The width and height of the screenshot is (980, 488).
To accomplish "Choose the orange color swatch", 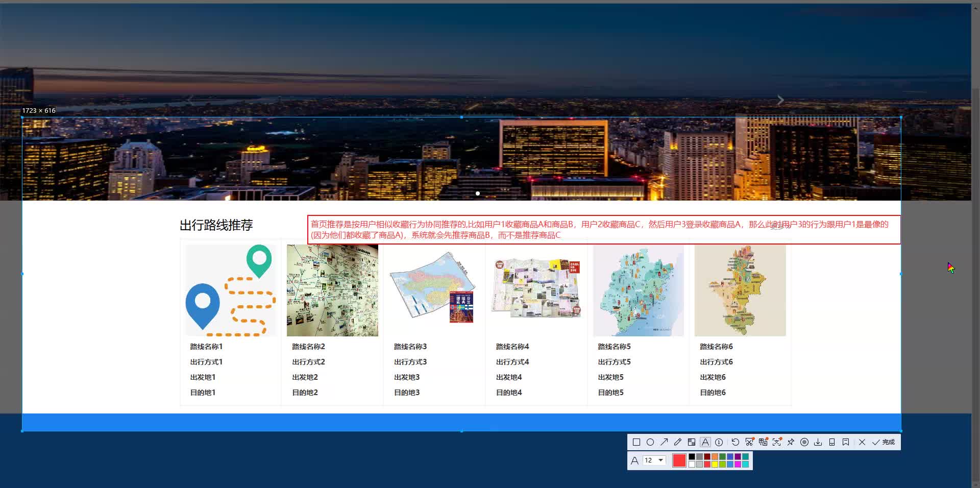I will [715, 457].
